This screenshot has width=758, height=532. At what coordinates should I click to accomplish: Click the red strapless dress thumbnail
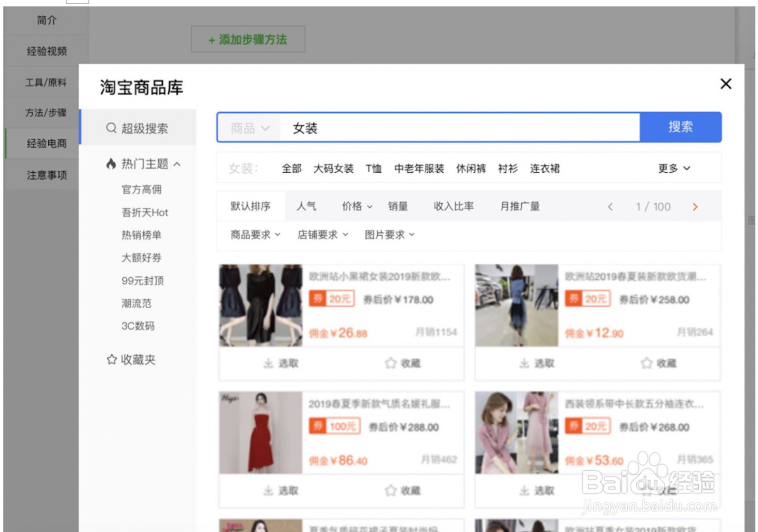click(x=261, y=433)
